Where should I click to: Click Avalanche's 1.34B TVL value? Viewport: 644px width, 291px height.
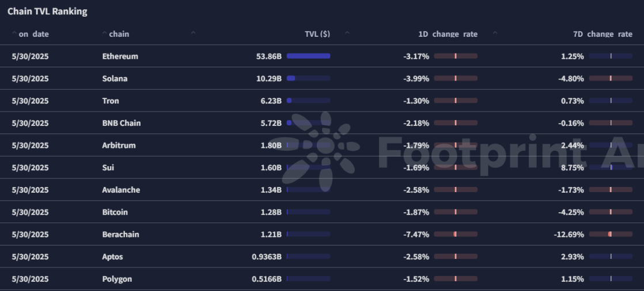pyautogui.click(x=271, y=190)
